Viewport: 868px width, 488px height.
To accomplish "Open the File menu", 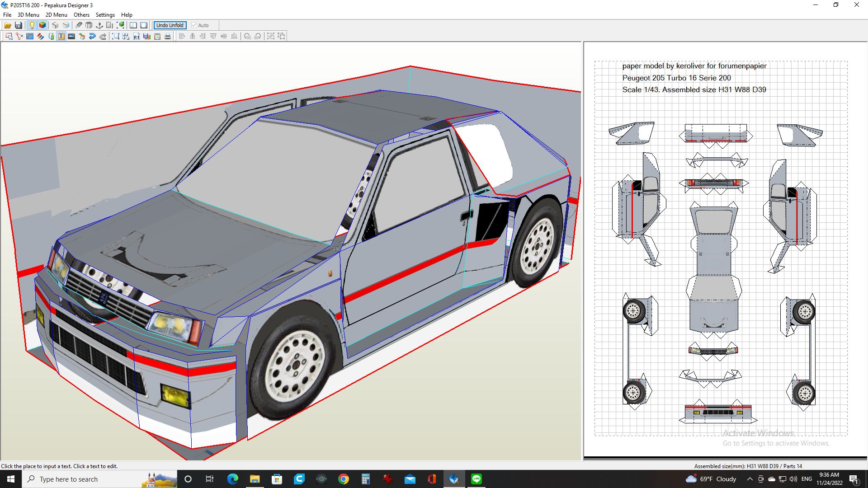I will pos(7,14).
